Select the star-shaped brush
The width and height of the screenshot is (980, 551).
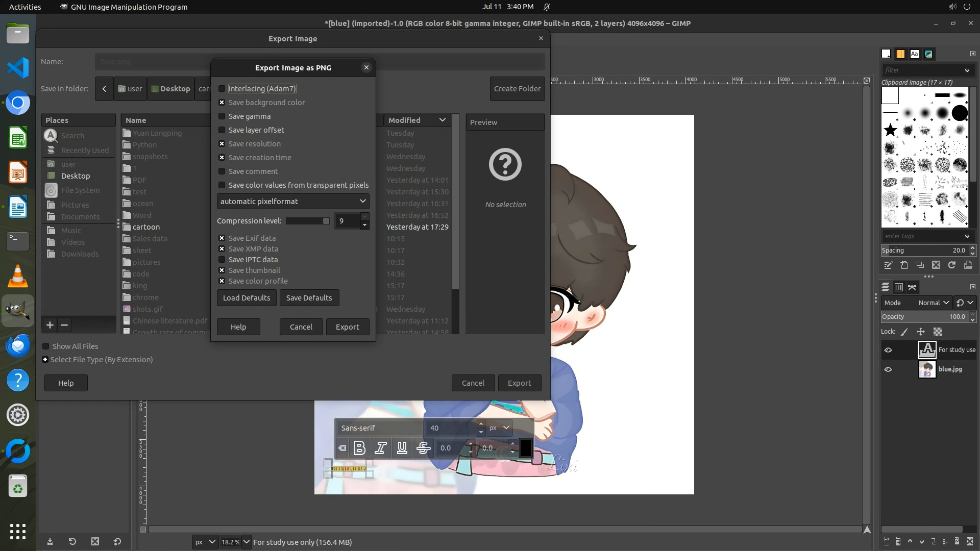tap(891, 130)
